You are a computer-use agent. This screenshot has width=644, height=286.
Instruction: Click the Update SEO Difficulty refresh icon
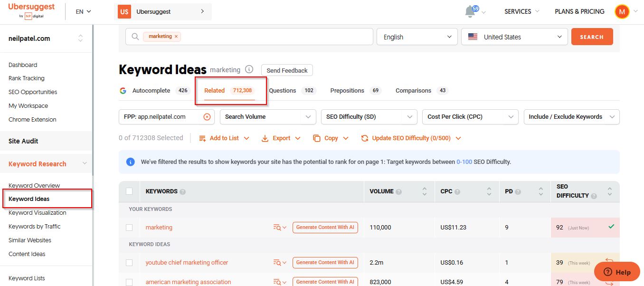pyautogui.click(x=365, y=138)
